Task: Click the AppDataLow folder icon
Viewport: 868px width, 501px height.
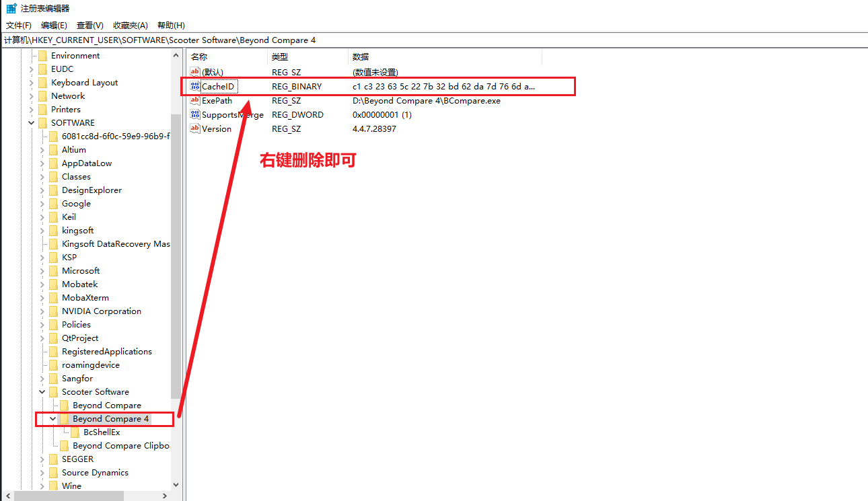Action: (x=54, y=163)
